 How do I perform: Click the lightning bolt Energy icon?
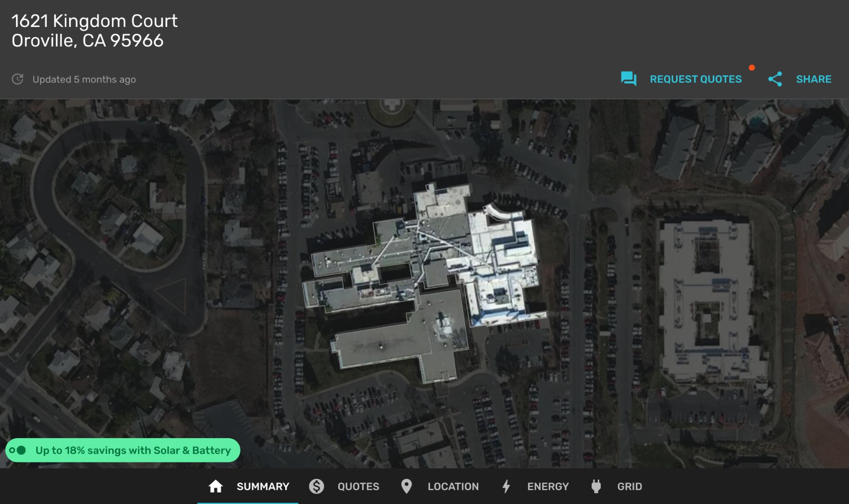click(506, 486)
